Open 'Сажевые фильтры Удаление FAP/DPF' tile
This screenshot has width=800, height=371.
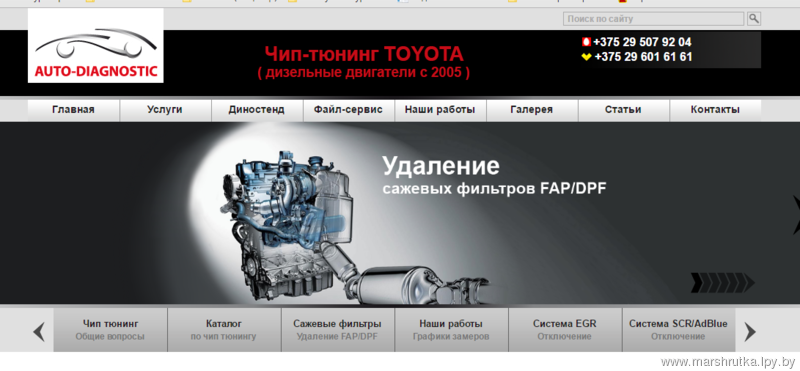[337, 330]
